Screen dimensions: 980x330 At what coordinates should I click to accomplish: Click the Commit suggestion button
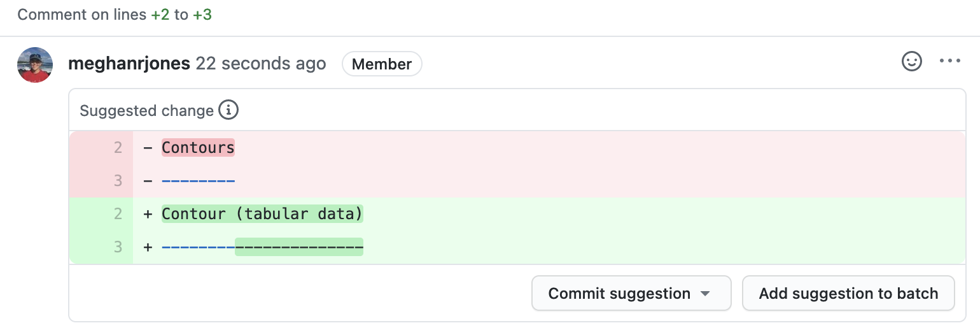point(619,293)
